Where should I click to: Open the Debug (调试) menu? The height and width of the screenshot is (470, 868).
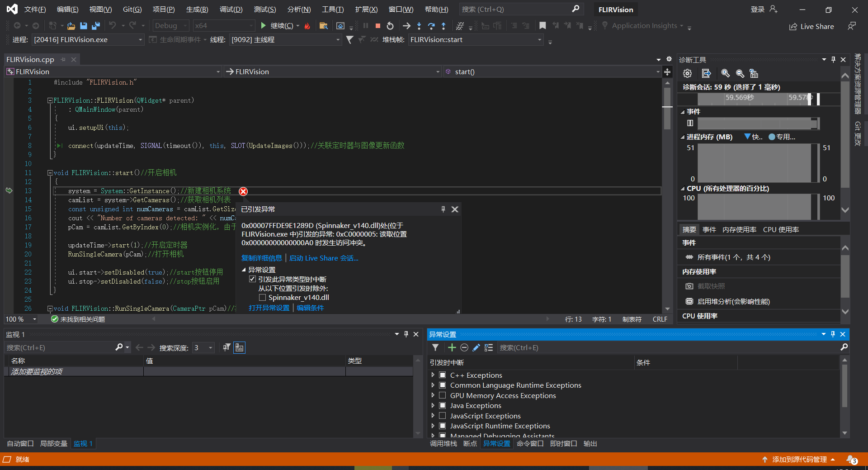pyautogui.click(x=231, y=9)
